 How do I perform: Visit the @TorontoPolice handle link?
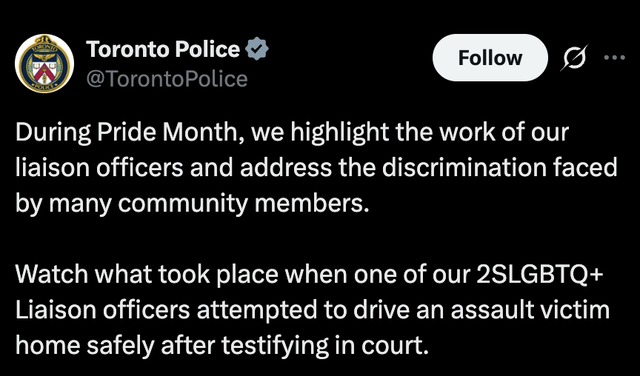(x=167, y=78)
